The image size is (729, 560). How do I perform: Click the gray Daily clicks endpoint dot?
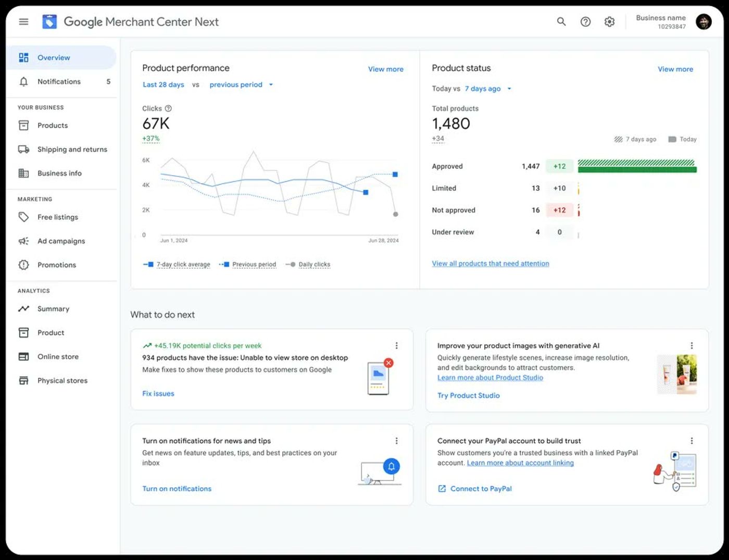coord(396,214)
